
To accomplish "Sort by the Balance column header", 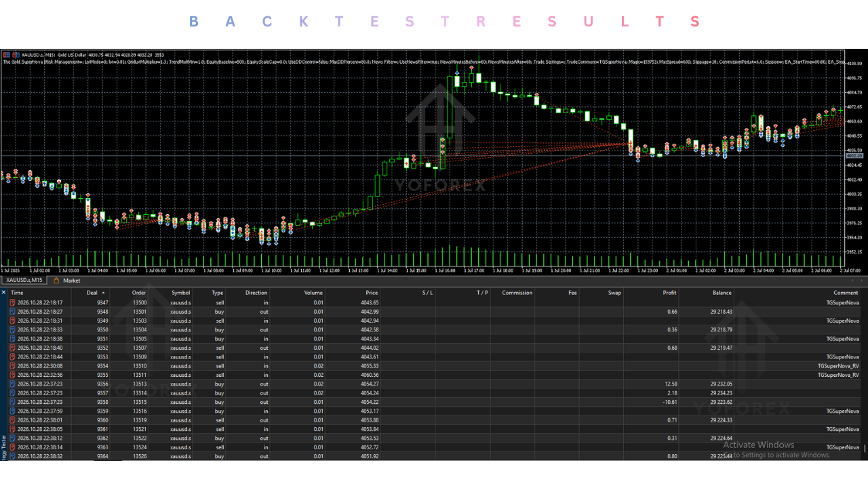I will 722,293.
